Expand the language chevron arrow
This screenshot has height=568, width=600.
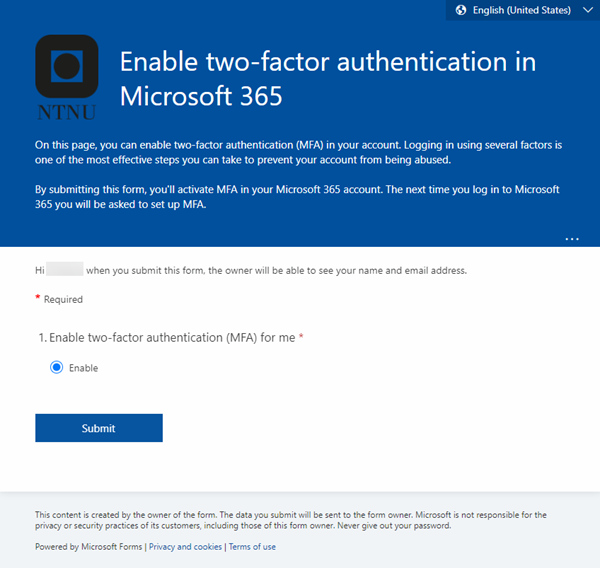(588, 10)
